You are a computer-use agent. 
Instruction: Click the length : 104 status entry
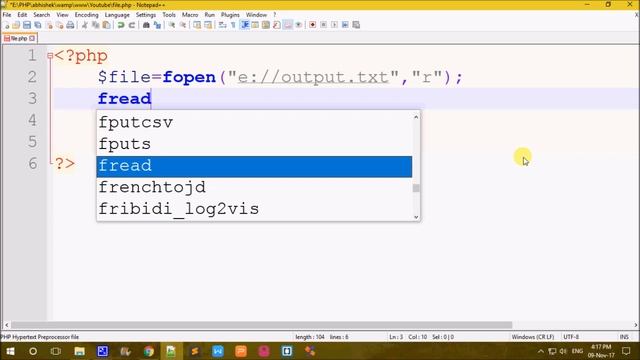(x=310, y=337)
